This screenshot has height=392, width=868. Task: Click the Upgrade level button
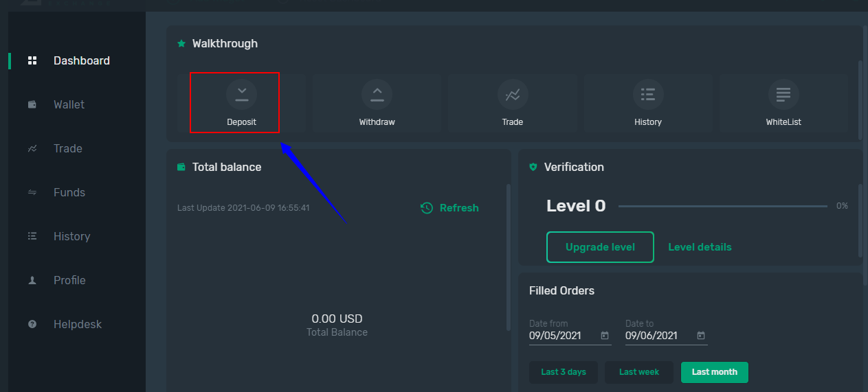tap(600, 247)
